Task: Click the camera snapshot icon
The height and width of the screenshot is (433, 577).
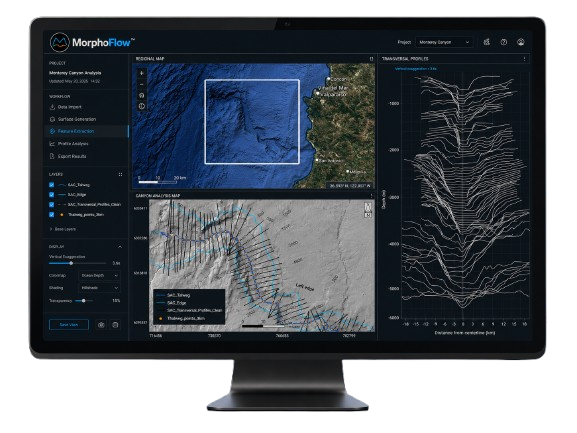Action: pos(101,325)
